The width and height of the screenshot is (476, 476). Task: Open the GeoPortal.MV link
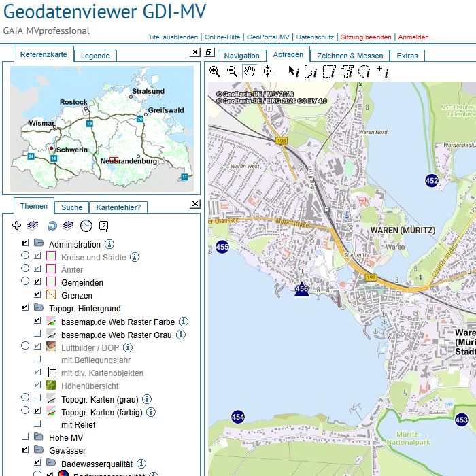tap(268, 37)
